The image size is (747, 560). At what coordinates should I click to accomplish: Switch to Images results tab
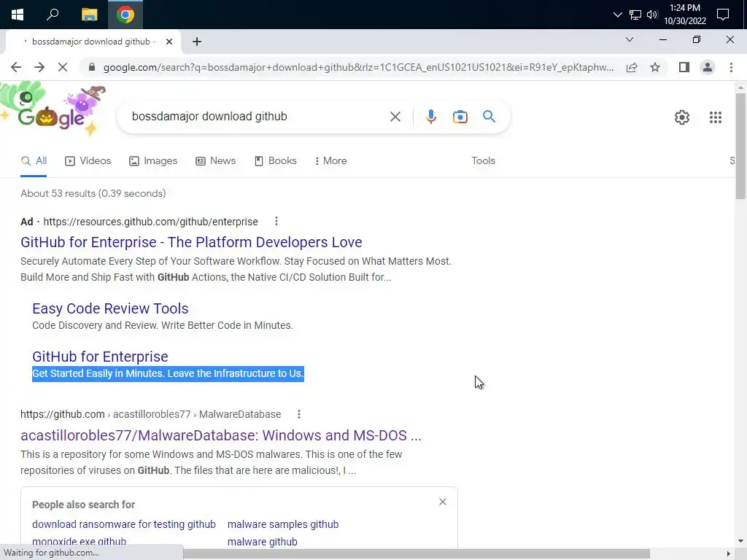(x=153, y=161)
